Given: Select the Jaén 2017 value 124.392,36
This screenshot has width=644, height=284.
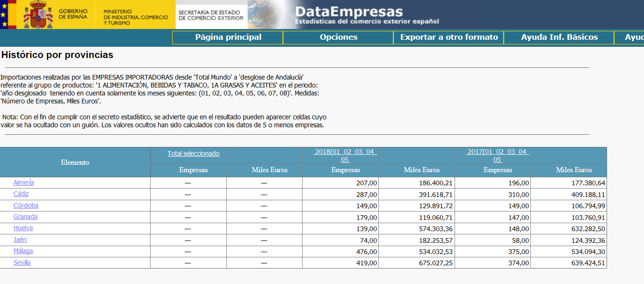Looking at the screenshot, I should click(588, 240).
